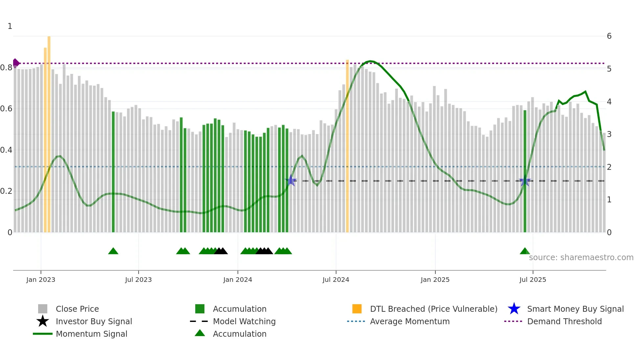This screenshot has height=362, width=644.
Task: Click the lone green triangle near May 2023
Action: click(x=113, y=251)
